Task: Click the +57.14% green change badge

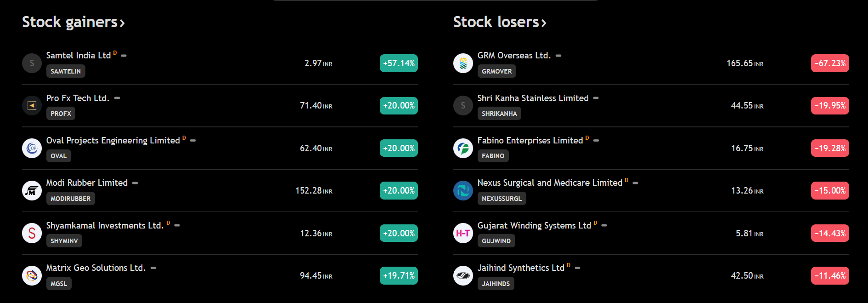Action: pyautogui.click(x=399, y=63)
